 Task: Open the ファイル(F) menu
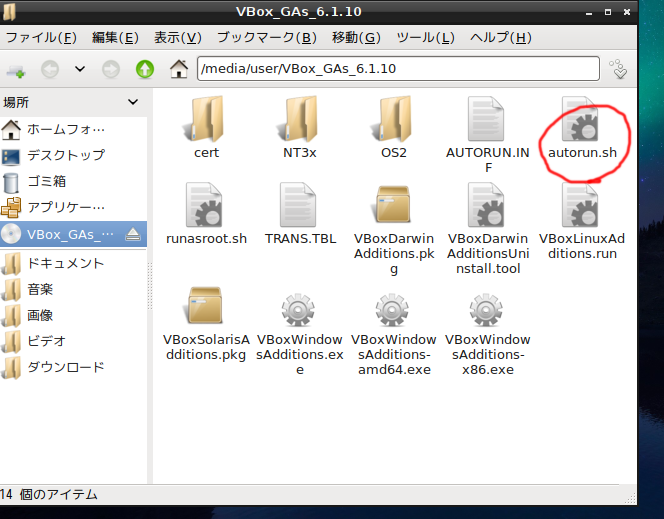coord(41,38)
